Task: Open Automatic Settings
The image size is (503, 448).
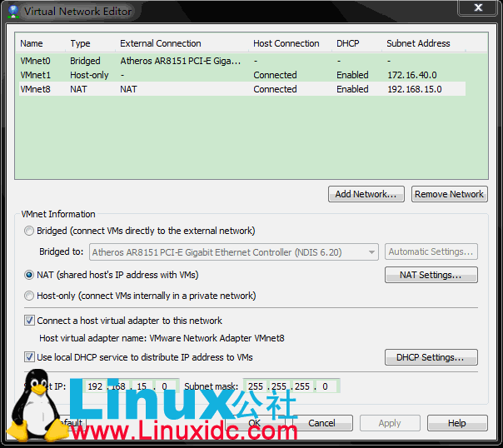Action: [431, 251]
